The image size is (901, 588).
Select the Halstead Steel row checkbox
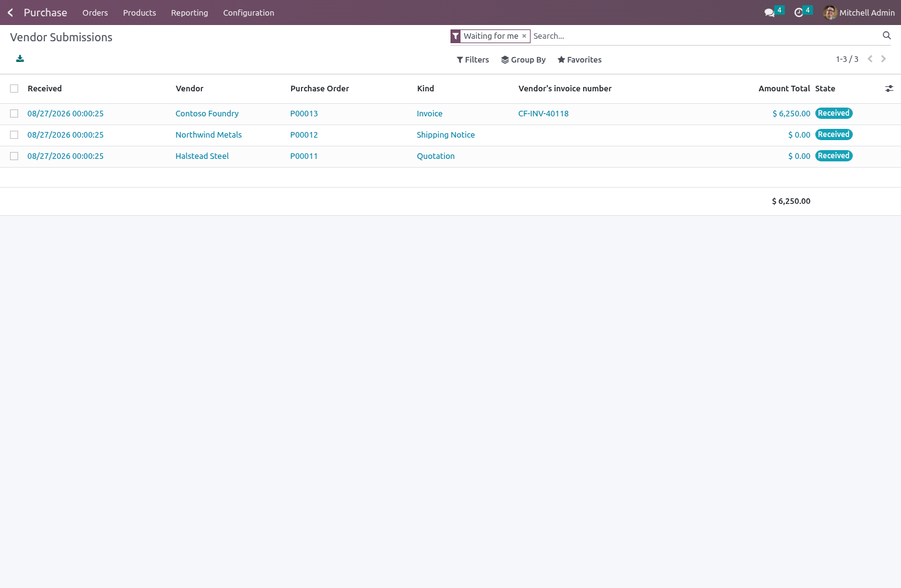pyautogui.click(x=14, y=156)
